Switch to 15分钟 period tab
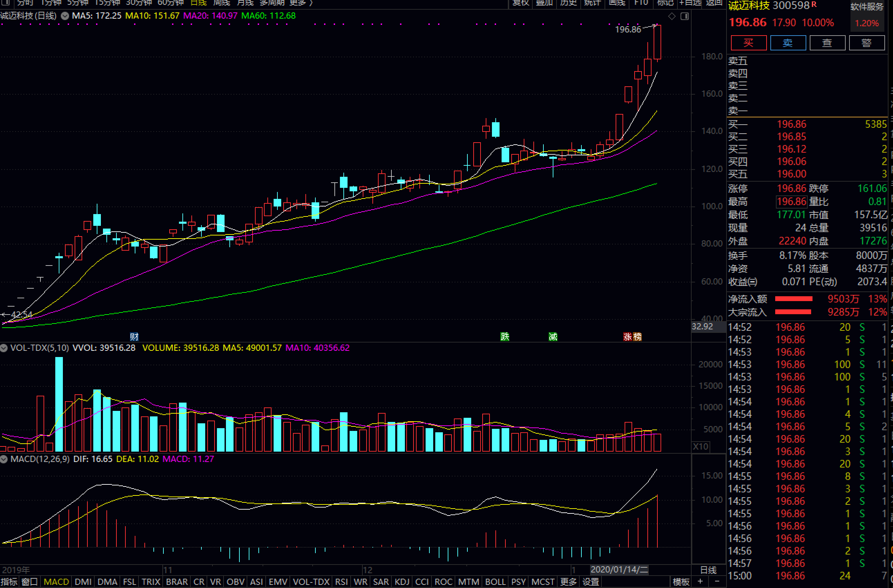 pos(107,3)
